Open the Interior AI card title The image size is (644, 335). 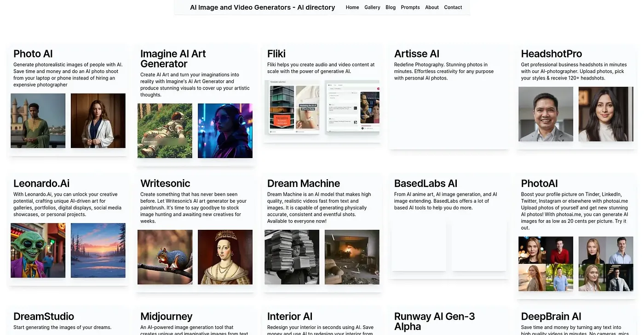pyautogui.click(x=290, y=316)
